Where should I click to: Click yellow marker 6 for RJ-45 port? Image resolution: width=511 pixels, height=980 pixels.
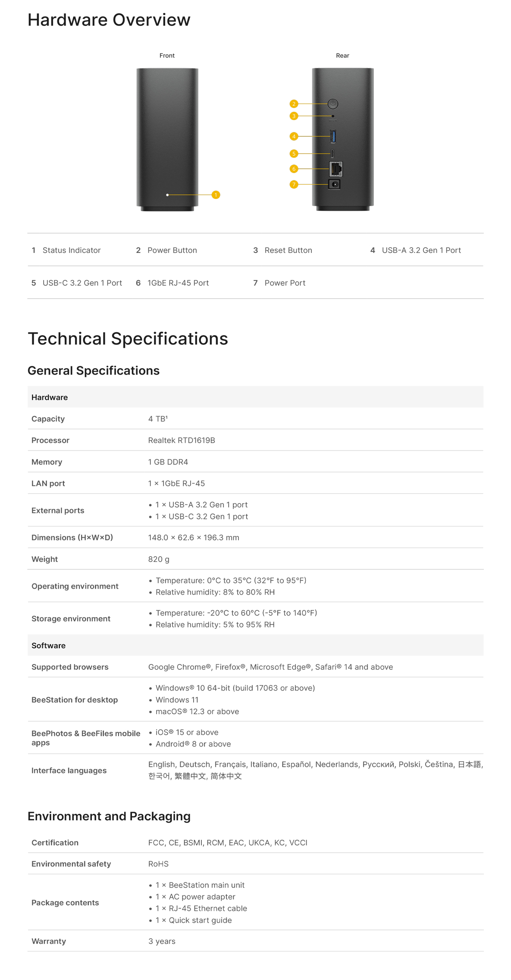tap(294, 169)
